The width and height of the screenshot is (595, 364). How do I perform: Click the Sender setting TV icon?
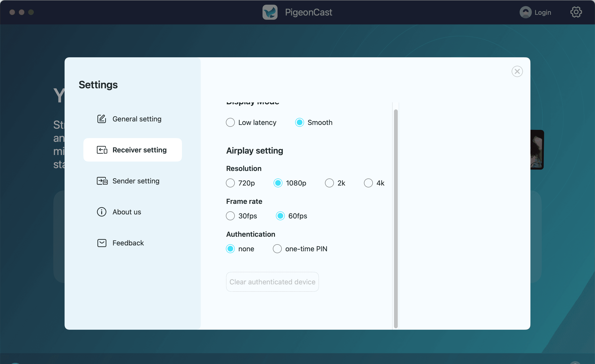point(102,181)
